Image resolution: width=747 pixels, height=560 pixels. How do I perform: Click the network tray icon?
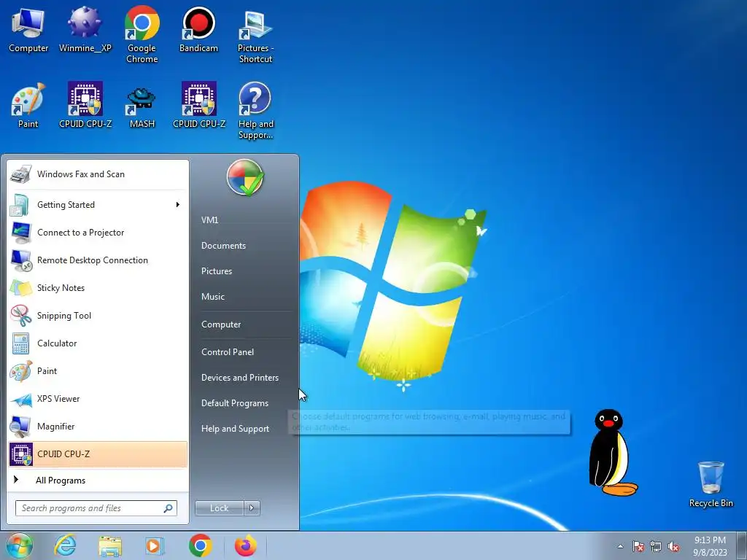click(x=656, y=547)
